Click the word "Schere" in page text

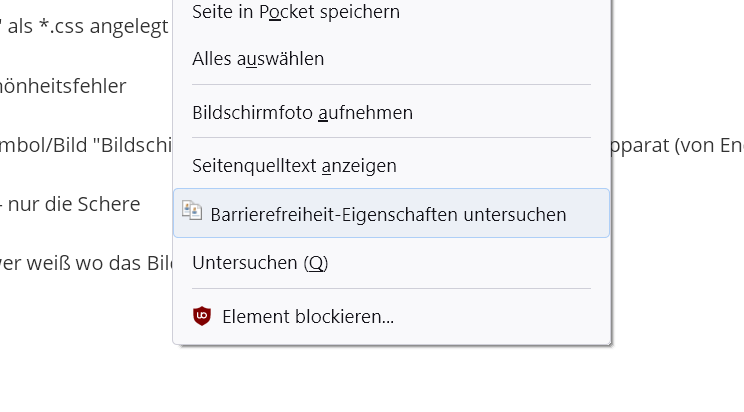[x=114, y=205]
